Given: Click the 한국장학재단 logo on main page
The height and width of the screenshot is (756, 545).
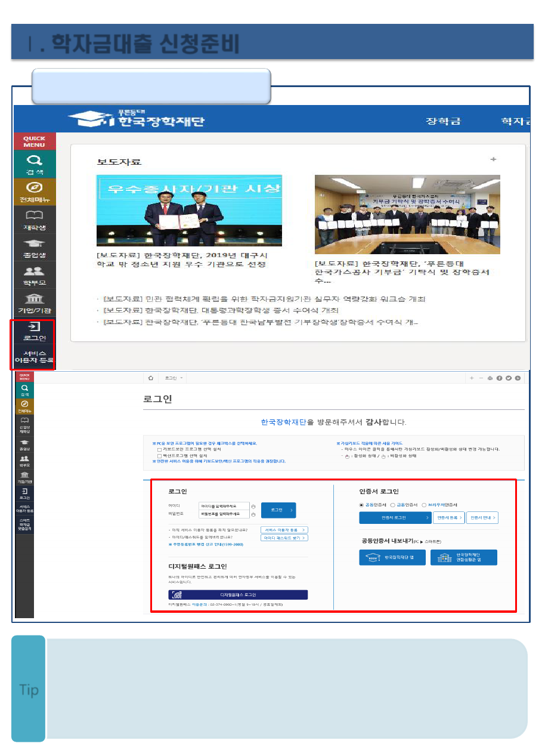Looking at the screenshot, I should point(136,118).
